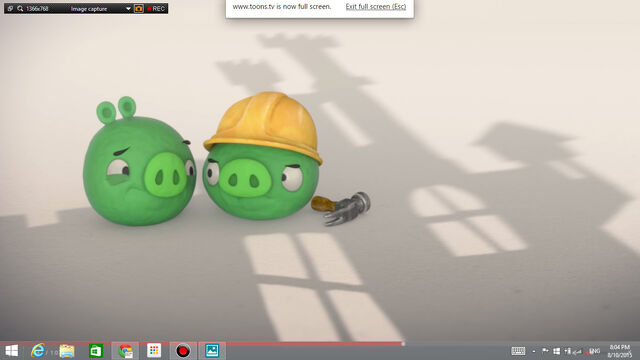
Task: Open the green Windows Store taskbar icon
Action: (x=96, y=351)
